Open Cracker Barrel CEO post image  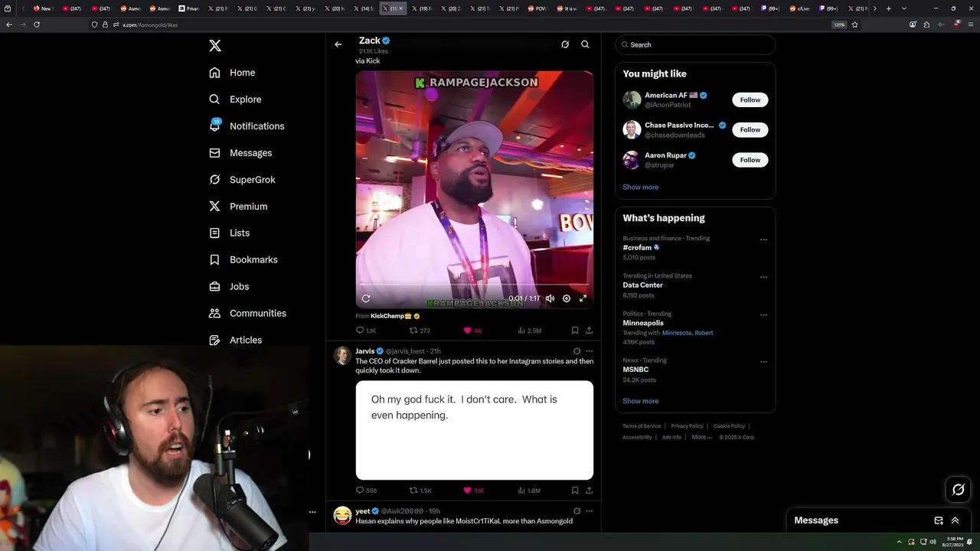pos(475,430)
